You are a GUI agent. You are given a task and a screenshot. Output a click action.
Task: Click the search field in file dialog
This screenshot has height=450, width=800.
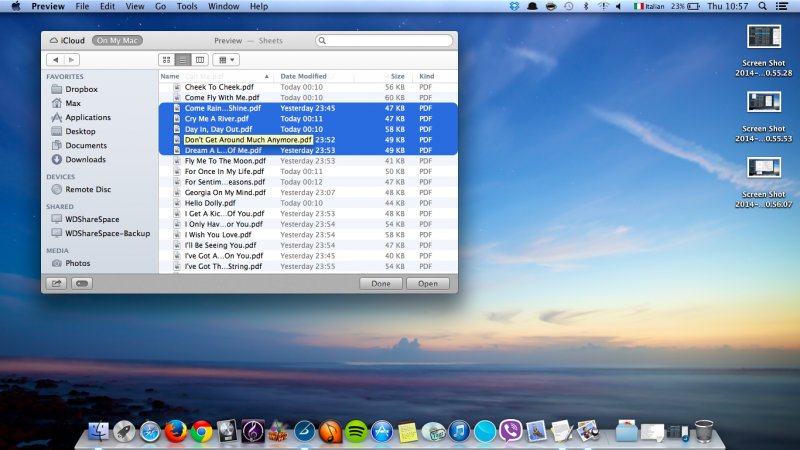click(384, 40)
